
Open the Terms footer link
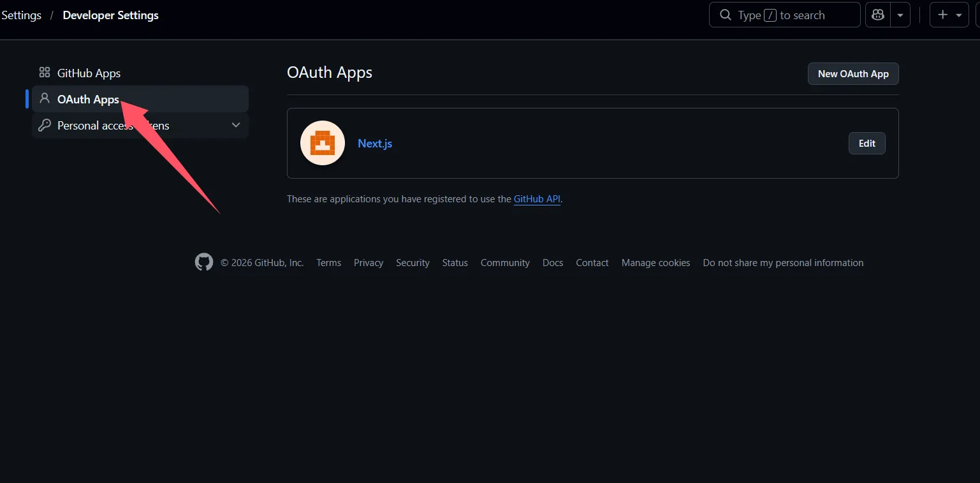(x=329, y=263)
